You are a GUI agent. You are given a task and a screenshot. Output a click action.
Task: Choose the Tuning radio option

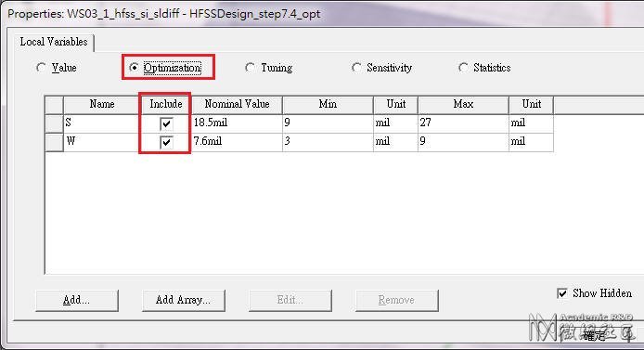coord(250,68)
